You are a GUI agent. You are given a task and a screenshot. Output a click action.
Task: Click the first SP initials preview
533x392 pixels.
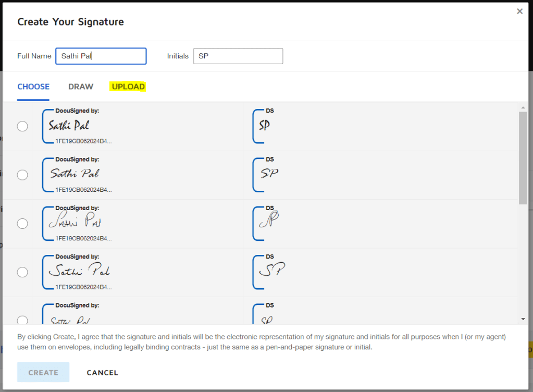[x=265, y=126]
